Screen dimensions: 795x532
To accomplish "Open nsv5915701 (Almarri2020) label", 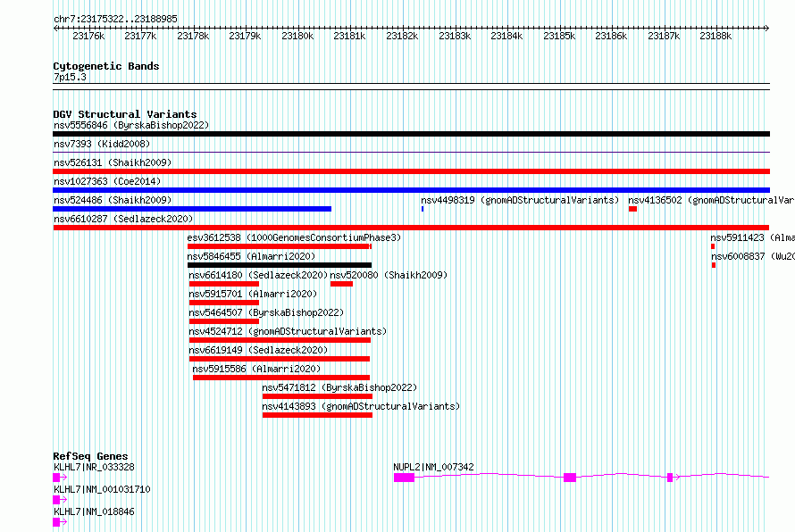I will click(x=253, y=294).
